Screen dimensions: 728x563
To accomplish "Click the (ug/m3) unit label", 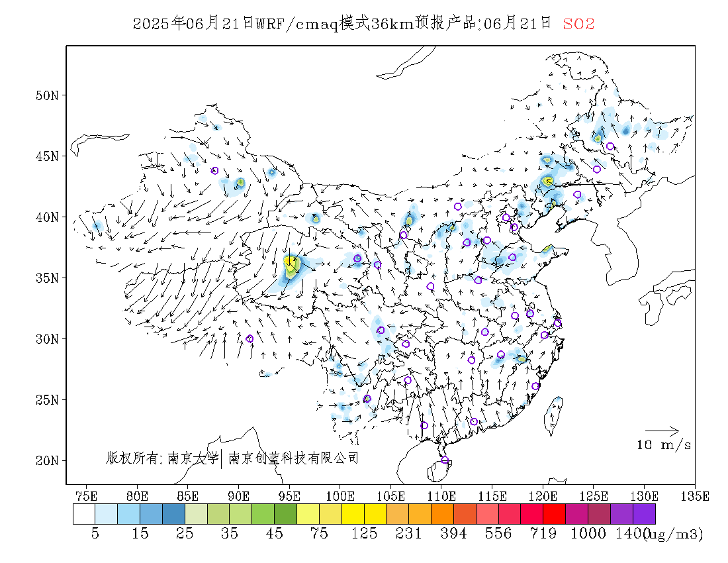I will pyautogui.click(x=673, y=535).
